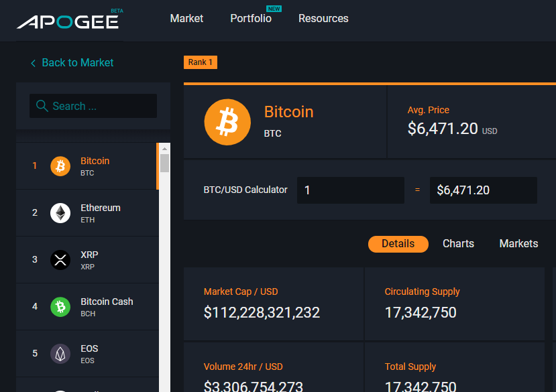Click the USD result calculator field
The image size is (556, 392).
pyautogui.click(x=484, y=190)
